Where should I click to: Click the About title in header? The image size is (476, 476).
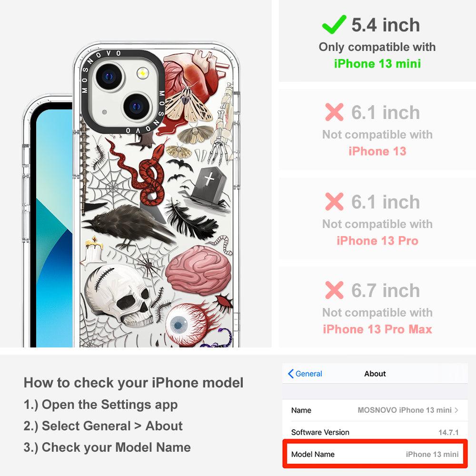pyautogui.click(x=375, y=374)
